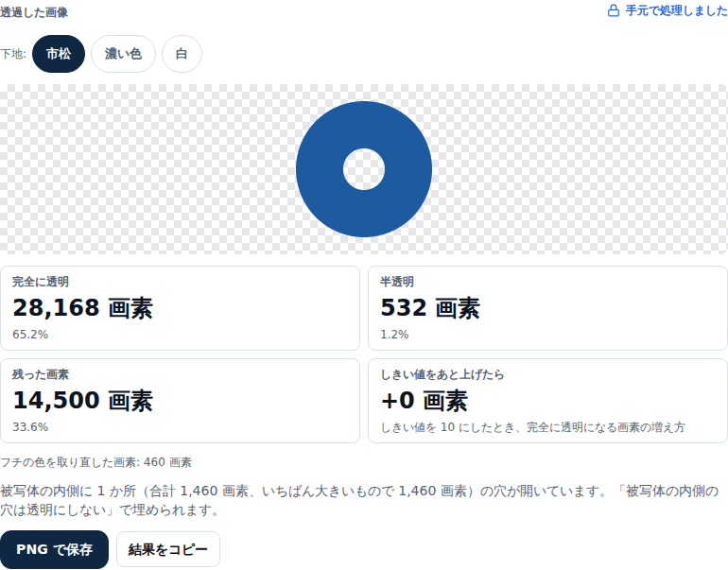Click the しきい値をあと上げたら label
Screen dimensions: 728x570
pyautogui.click(x=442, y=374)
